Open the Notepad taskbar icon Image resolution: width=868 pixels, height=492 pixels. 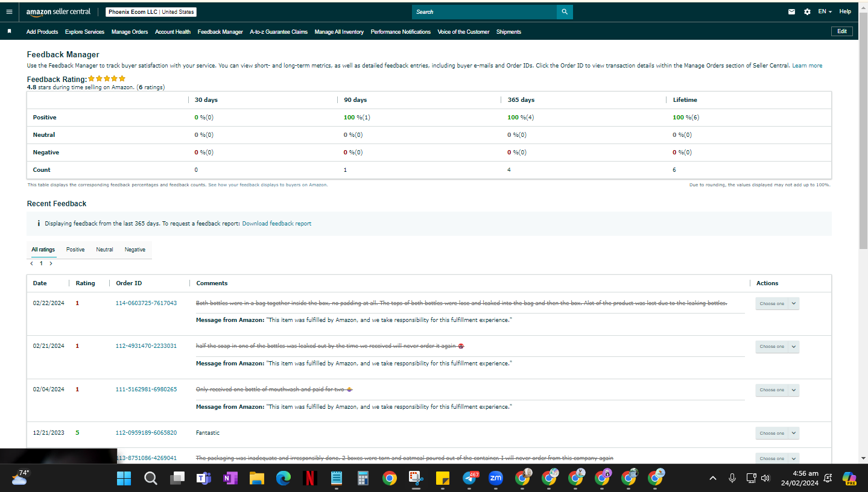337,479
